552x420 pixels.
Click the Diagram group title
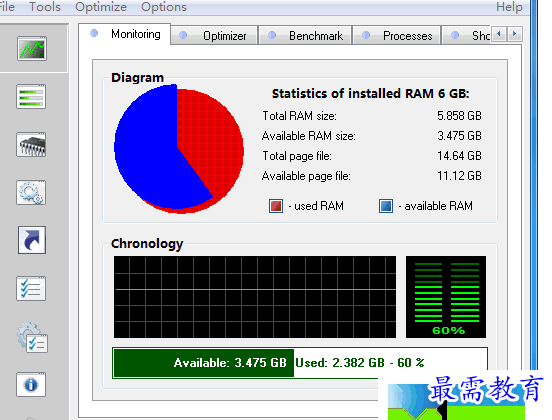137,77
